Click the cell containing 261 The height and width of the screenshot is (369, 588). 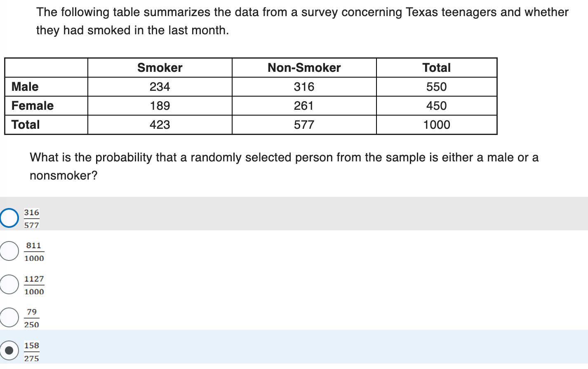coord(304,105)
